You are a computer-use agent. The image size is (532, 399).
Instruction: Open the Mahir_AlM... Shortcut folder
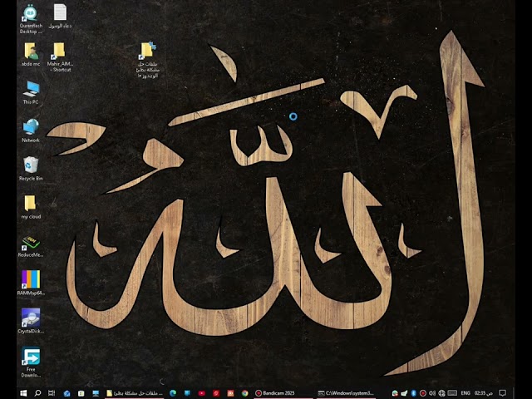pos(60,57)
